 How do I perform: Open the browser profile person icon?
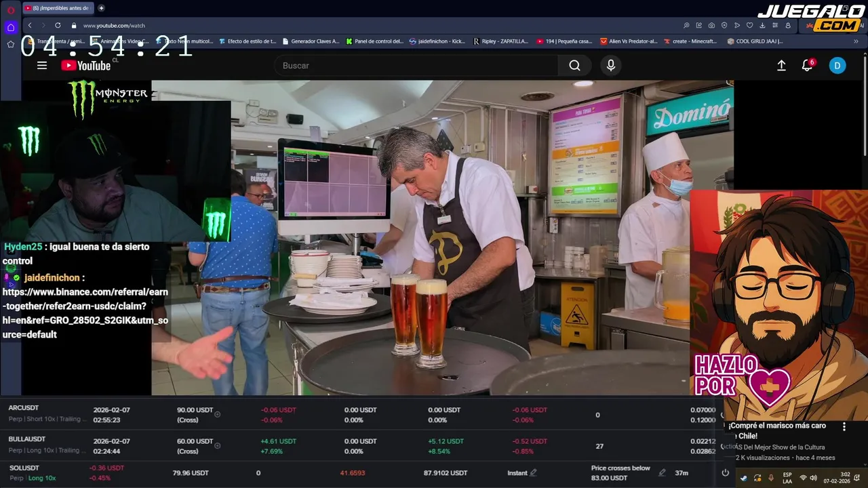coord(788,25)
